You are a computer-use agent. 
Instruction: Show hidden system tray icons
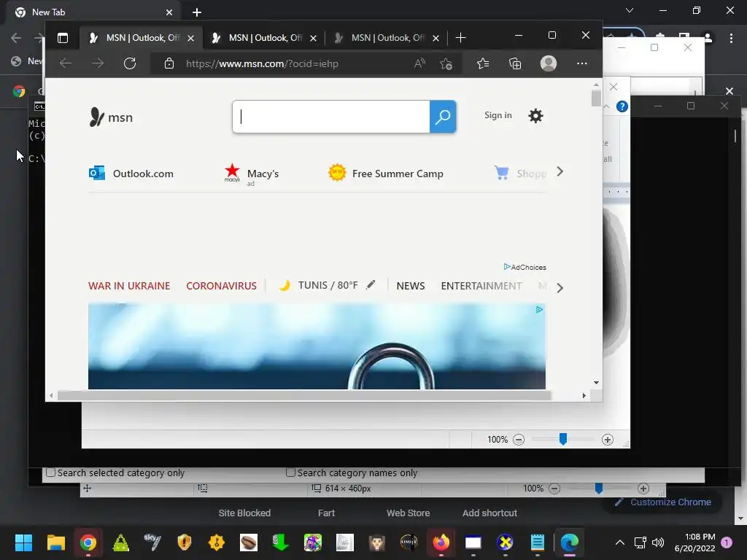(x=620, y=542)
